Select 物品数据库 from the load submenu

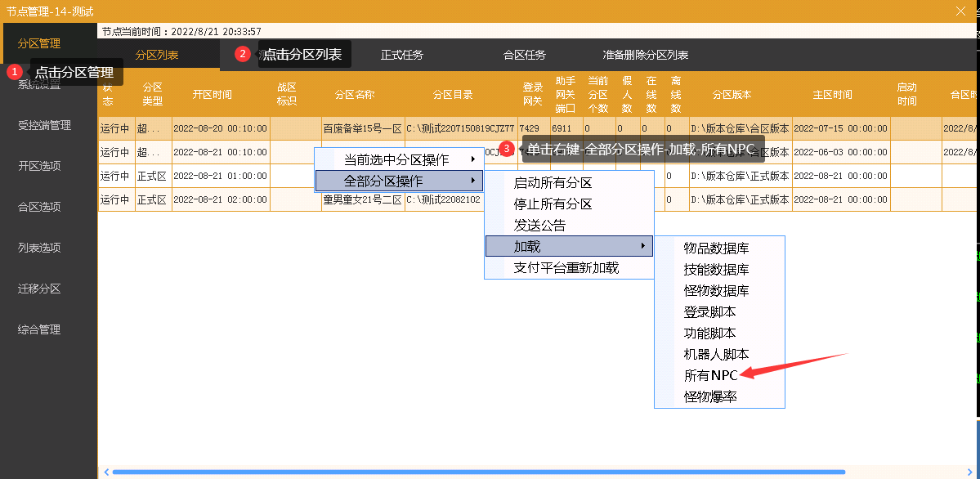[716, 248]
